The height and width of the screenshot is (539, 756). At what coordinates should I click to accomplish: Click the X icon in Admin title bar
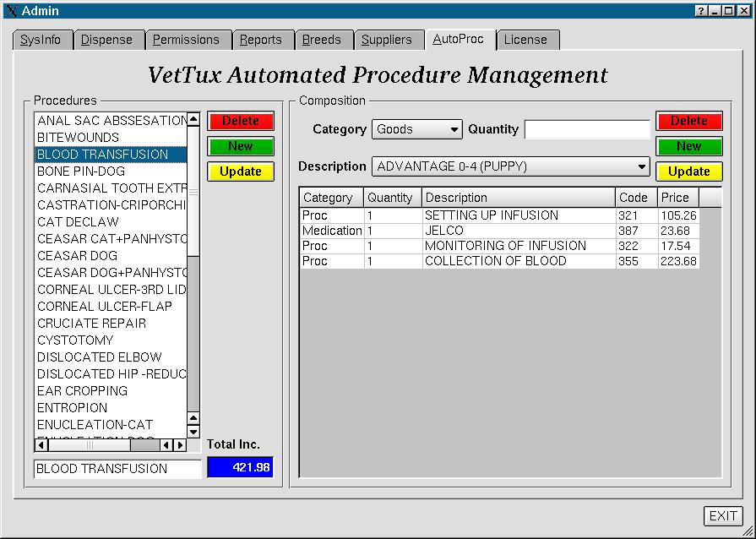(x=12, y=11)
